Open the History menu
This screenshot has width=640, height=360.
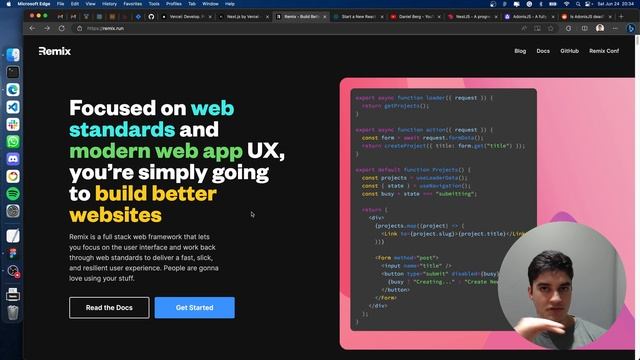pos(109,4)
